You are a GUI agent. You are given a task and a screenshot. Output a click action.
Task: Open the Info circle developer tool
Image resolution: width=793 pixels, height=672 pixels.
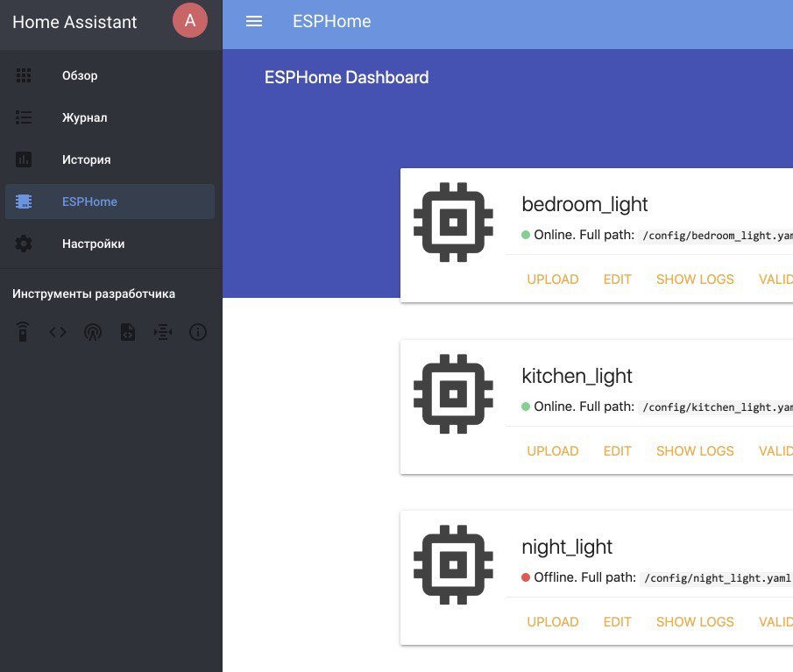(198, 332)
